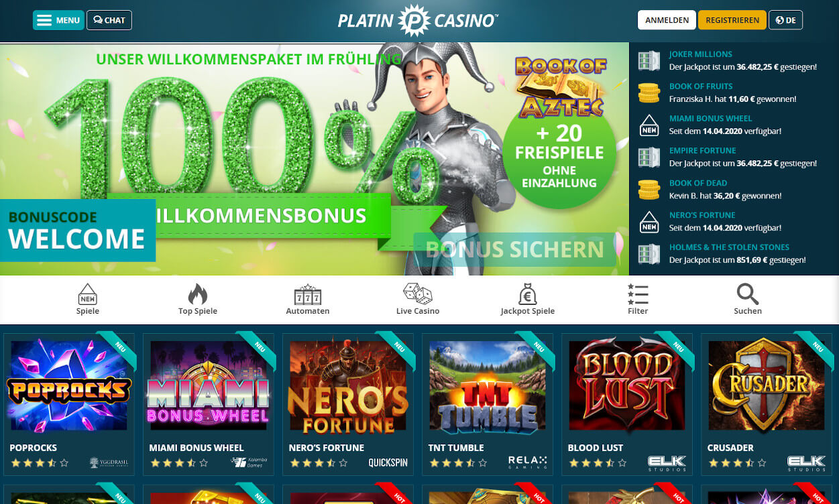Launch the Poprocks game thumbnail
This screenshot has width=839, height=504.
69,385
